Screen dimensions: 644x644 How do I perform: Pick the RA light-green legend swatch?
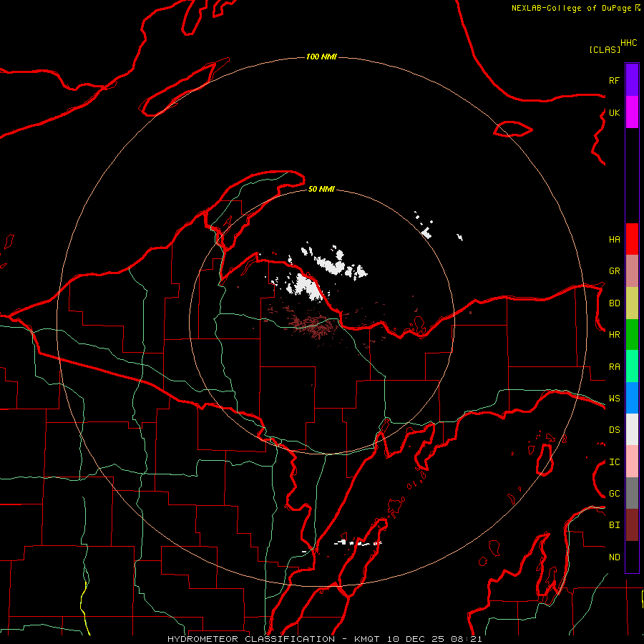(632, 366)
